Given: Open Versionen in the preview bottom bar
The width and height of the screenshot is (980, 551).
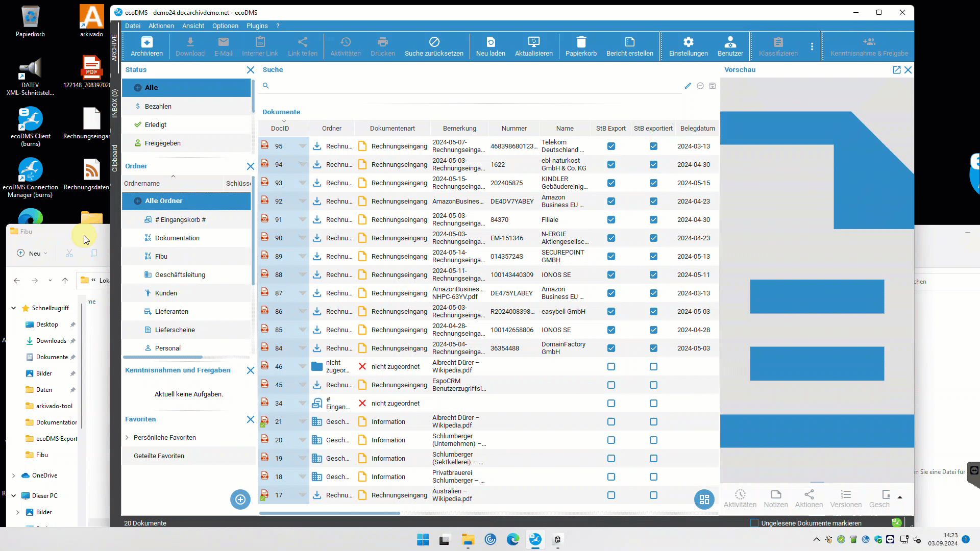Looking at the screenshot, I should pyautogui.click(x=845, y=498).
